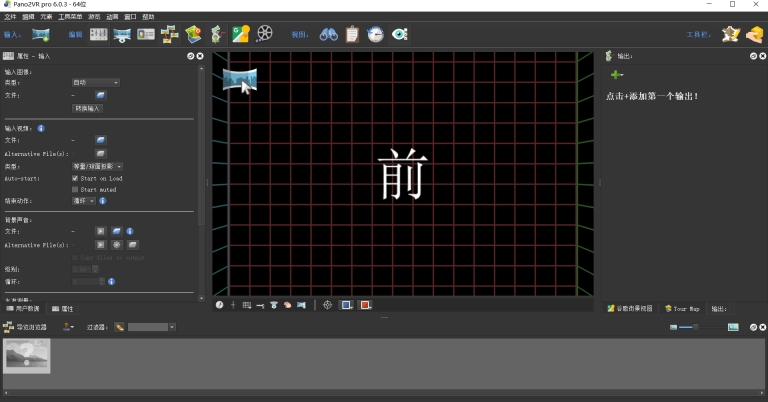Expand the input image 类型 dropdown set to 自动

coord(95,82)
